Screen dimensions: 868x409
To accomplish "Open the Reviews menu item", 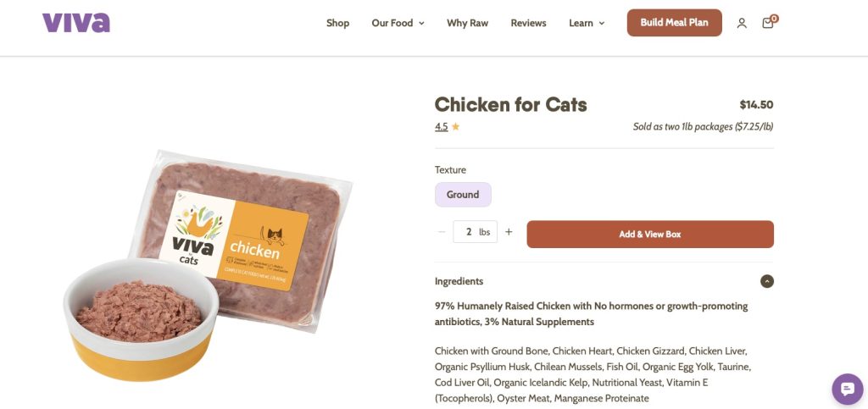I will tap(528, 23).
